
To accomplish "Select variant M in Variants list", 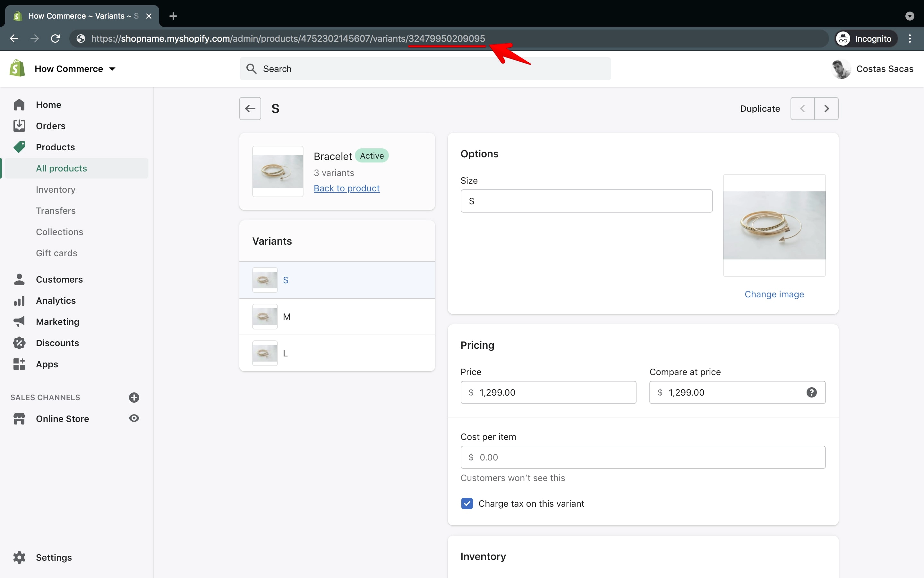I will coord(337,317).
